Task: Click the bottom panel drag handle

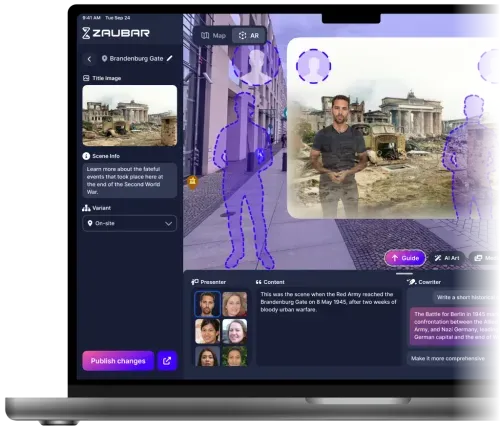Action: [x=404, y=274]
